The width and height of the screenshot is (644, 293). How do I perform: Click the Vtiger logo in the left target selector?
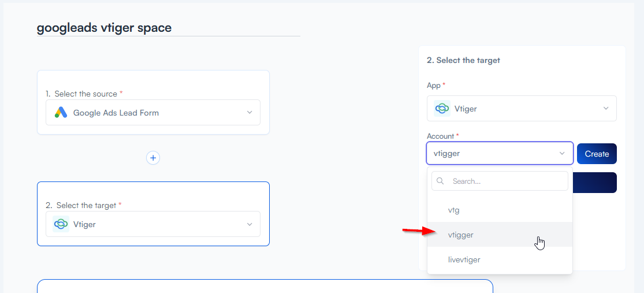(61, 224)
